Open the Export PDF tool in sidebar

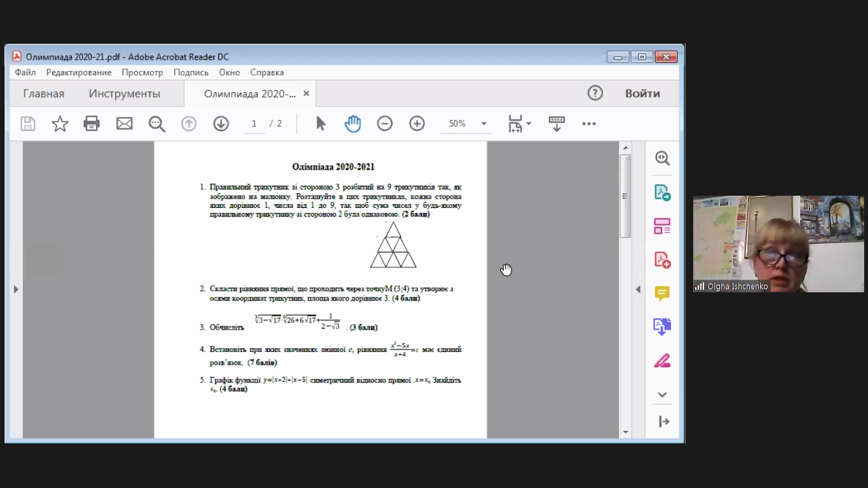(x=662, y=193)
